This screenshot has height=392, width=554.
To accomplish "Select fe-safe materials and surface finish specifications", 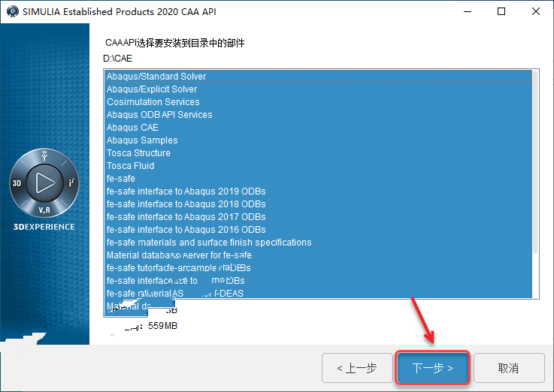I will [x=318, y=243].
